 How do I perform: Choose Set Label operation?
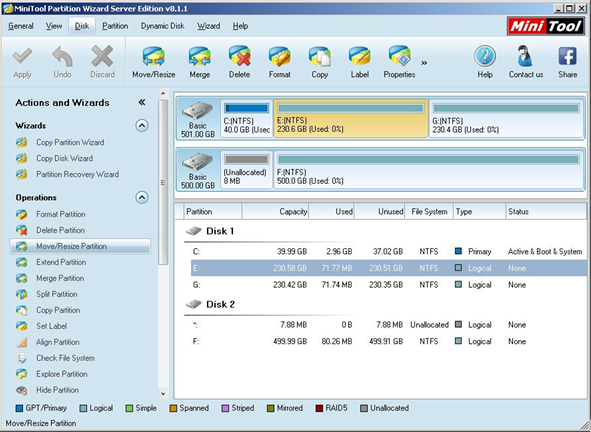[x=52, y=326]
